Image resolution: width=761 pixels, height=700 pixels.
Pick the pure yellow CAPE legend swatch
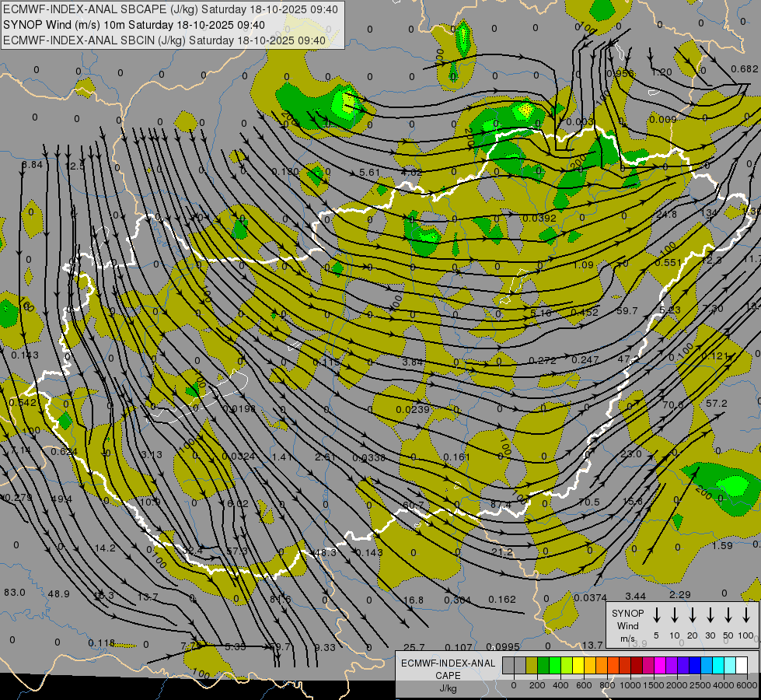(x=578, y=665)
